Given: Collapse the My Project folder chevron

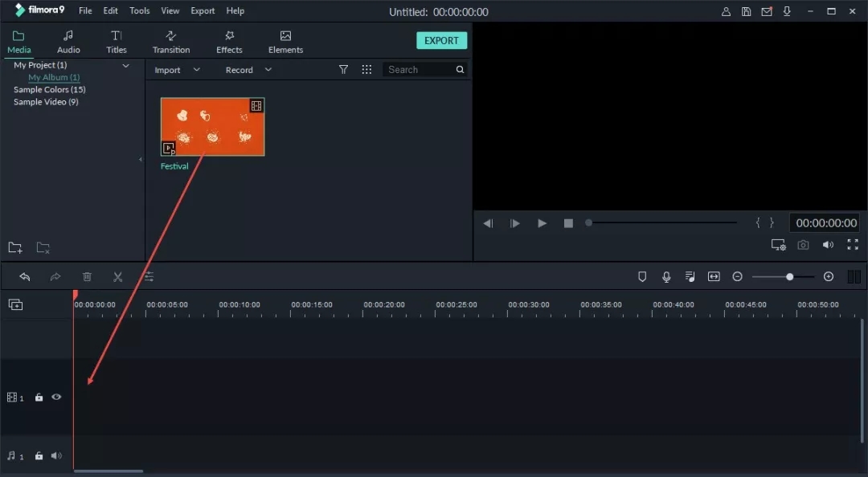Looking at the screenshot, I should [x=125, y=66].
